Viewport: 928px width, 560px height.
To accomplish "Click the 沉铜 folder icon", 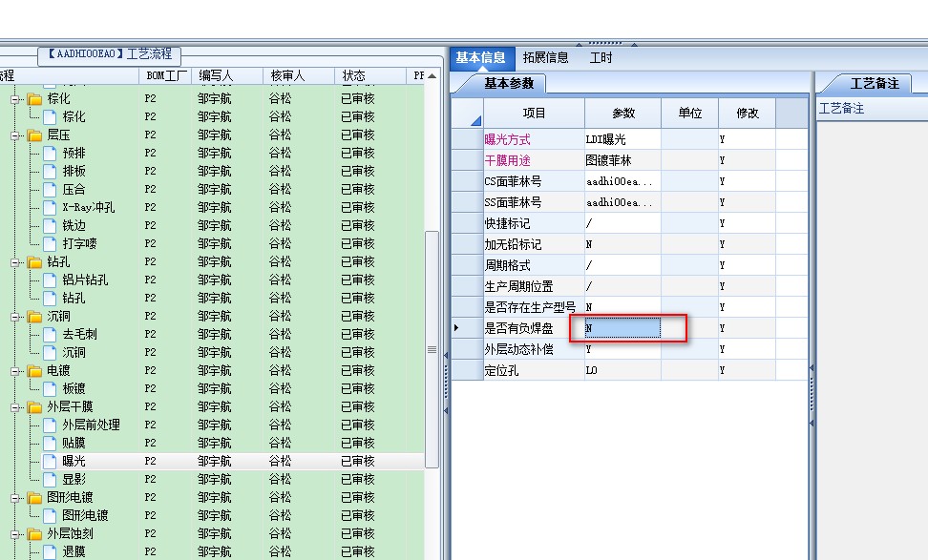I will coord(35,317).
